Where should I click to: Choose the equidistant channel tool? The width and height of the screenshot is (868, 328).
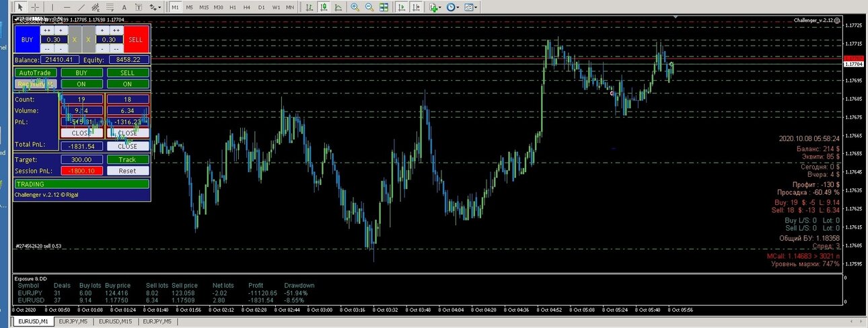[x=96, y=7]
